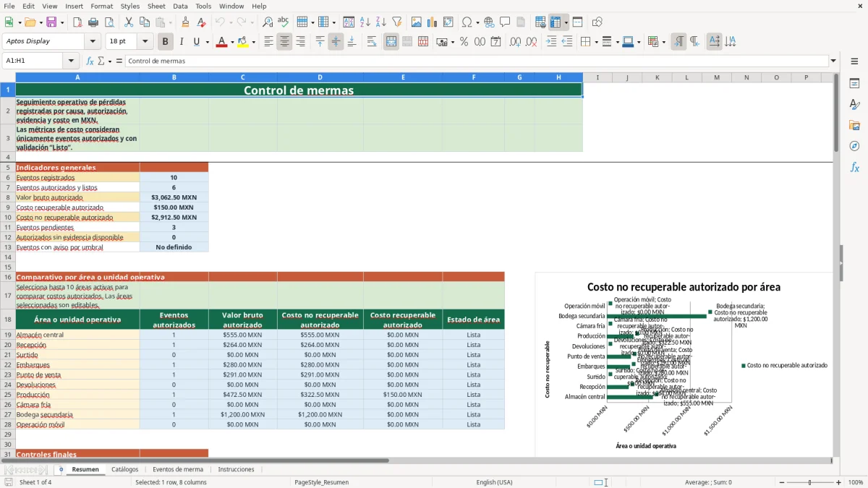Image resolution: width=868 pixels, height=488 pixels.
Task: Select column D header
Action: click(x=320, y=77)
